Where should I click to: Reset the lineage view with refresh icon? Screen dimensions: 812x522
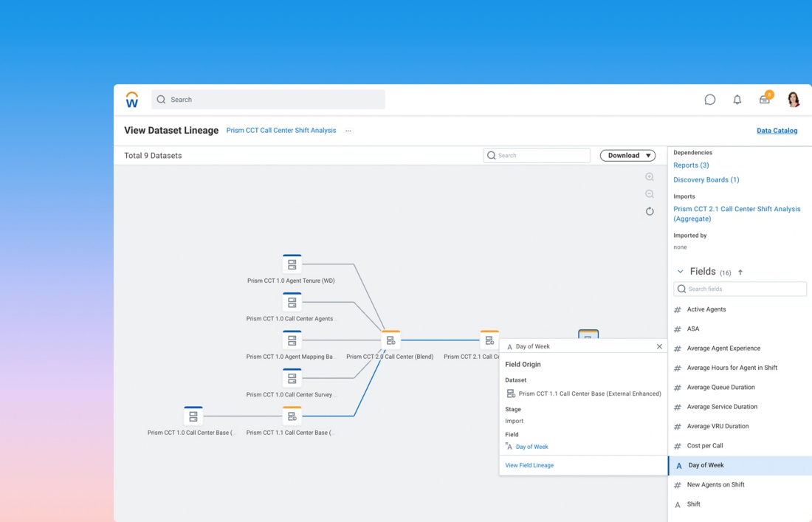(x=650, y=211)
